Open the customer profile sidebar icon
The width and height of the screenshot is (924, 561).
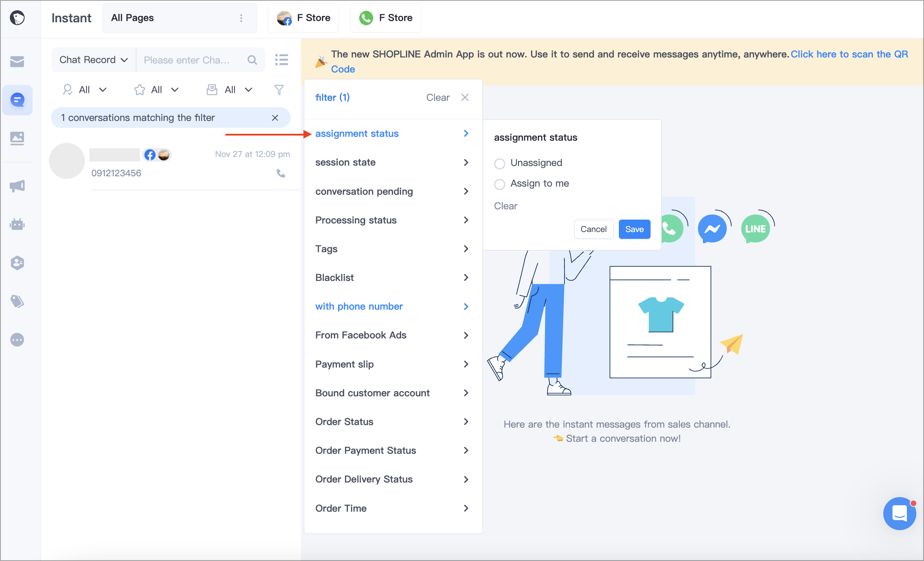click(17, 262)
